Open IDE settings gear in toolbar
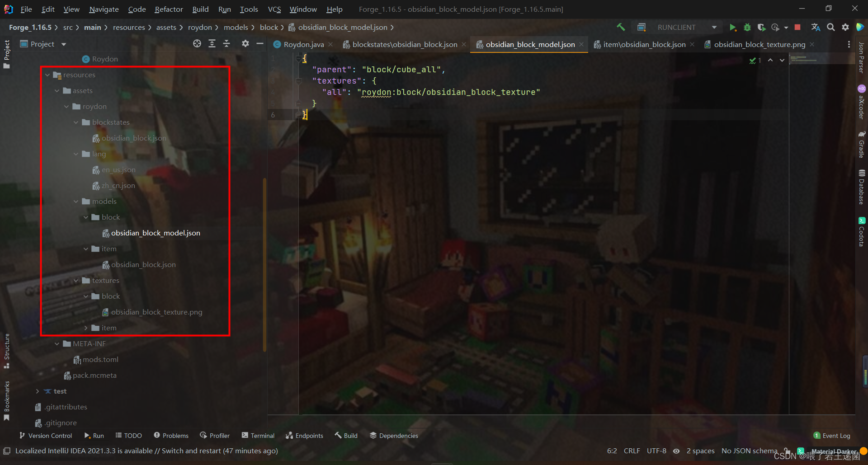868x465 pixels. click(845, 27)
